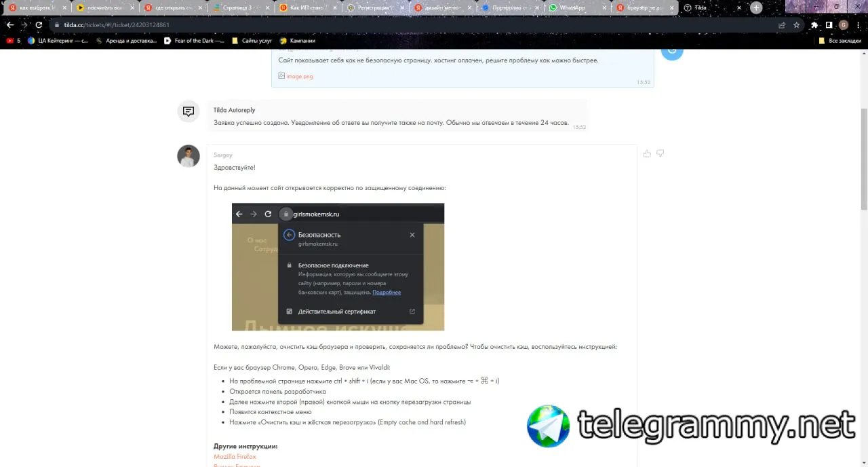Image resolution: width=868 pixels, height=467 pixels.
Task: Click the browser forward arrow
Action: point(24,24)
